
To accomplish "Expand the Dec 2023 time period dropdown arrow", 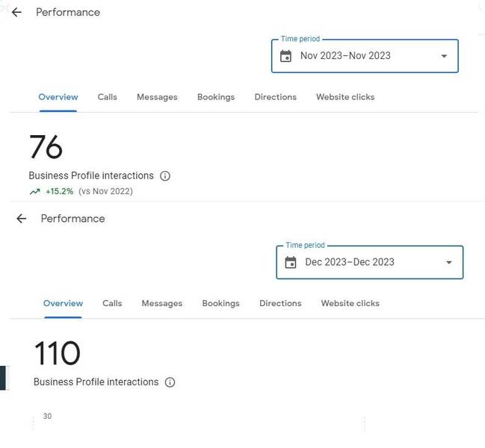I will click(449, 263).
